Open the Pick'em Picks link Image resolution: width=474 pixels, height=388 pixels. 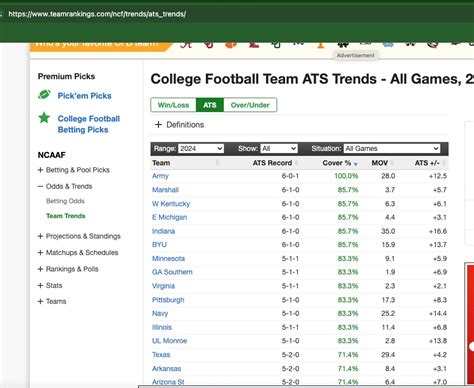click(x=84, y=96)
